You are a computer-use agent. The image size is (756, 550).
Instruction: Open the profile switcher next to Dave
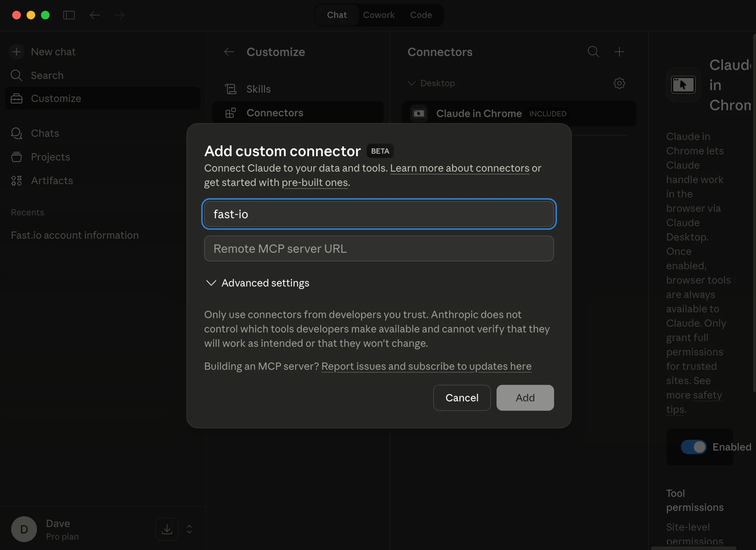click(189, 529)
